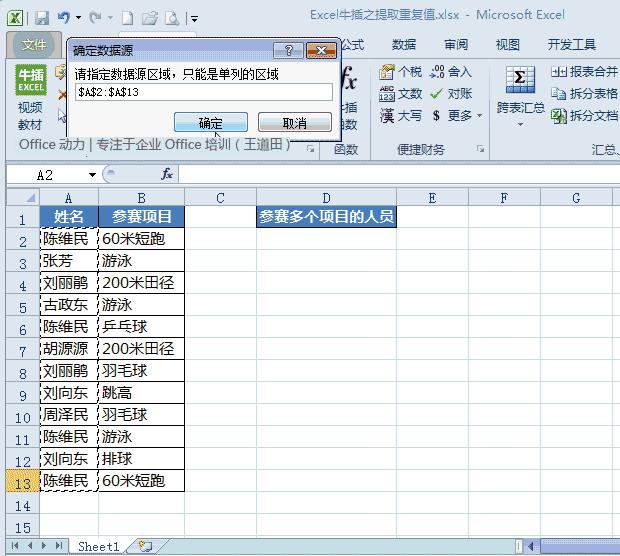Open the Undo history dropdown arrow
620x556 pixels.
[78, 18]
